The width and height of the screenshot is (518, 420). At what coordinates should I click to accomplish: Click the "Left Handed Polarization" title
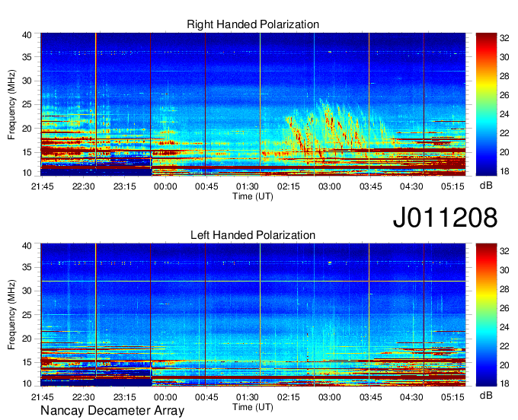253,235
